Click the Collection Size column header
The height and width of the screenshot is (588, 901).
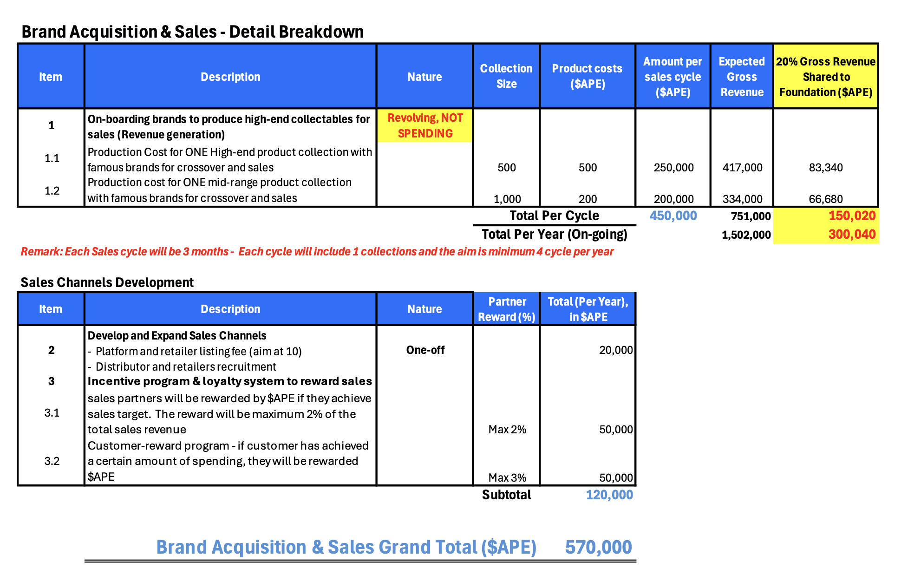click(506, 76)
